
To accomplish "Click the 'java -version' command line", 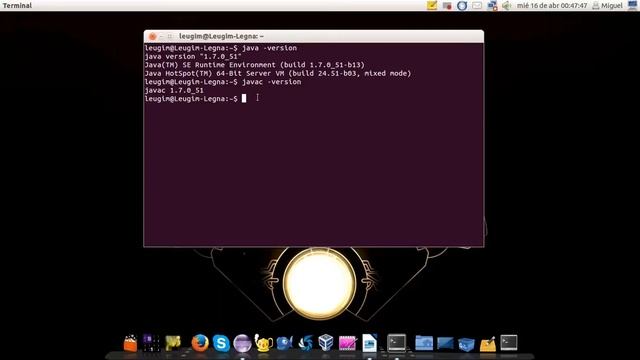I will tap(220, 48).
